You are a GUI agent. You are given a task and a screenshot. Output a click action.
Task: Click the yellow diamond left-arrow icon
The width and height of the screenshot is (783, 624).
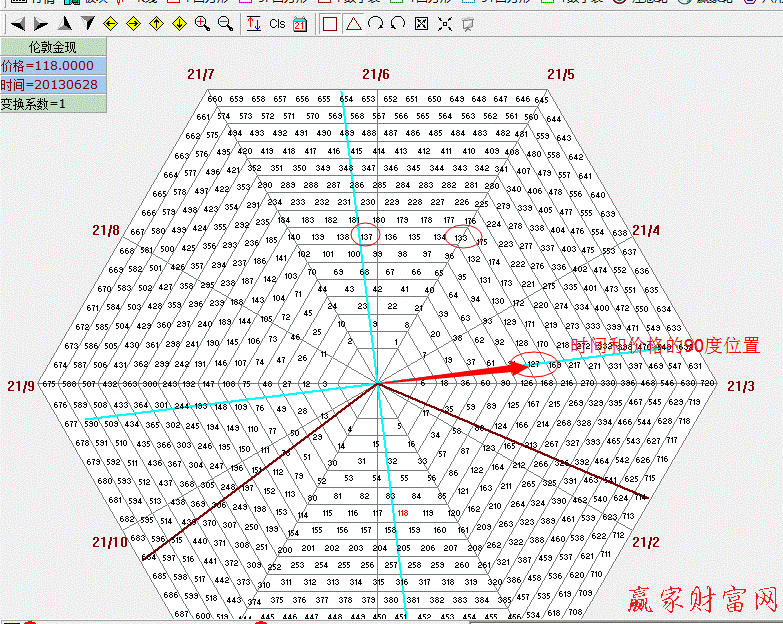111,23
